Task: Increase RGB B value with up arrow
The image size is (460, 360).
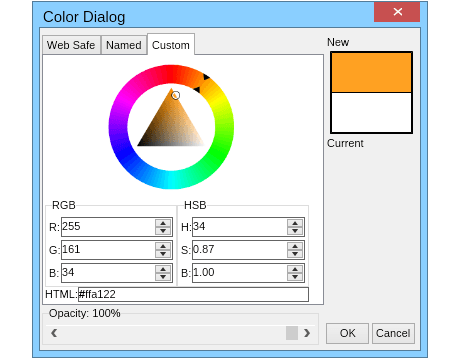Action: [163, 269]
